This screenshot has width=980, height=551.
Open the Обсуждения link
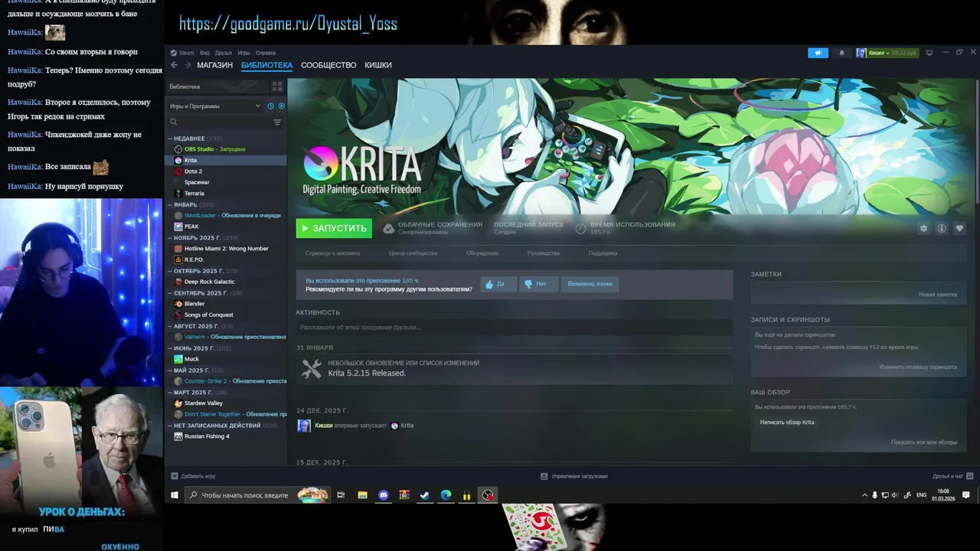[482, 253]
